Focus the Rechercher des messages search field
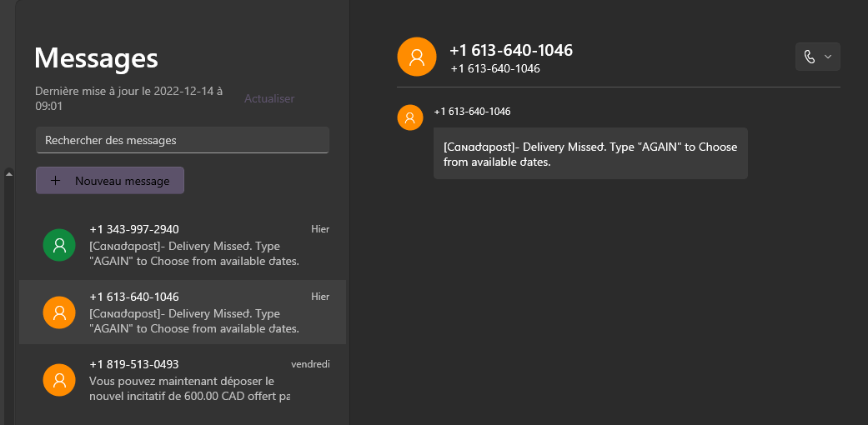The width and height of the screenshot is (868, 425). point(182,140)
